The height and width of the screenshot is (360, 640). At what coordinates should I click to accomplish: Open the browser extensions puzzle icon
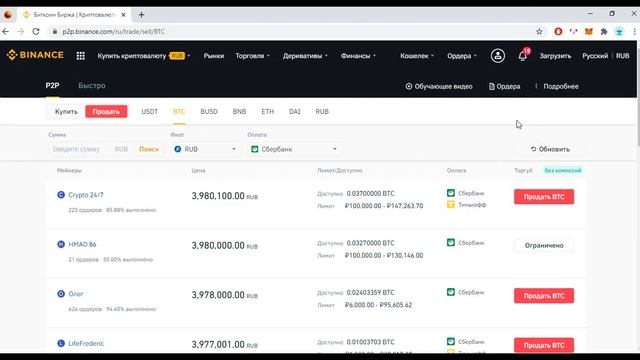(604, 31)
